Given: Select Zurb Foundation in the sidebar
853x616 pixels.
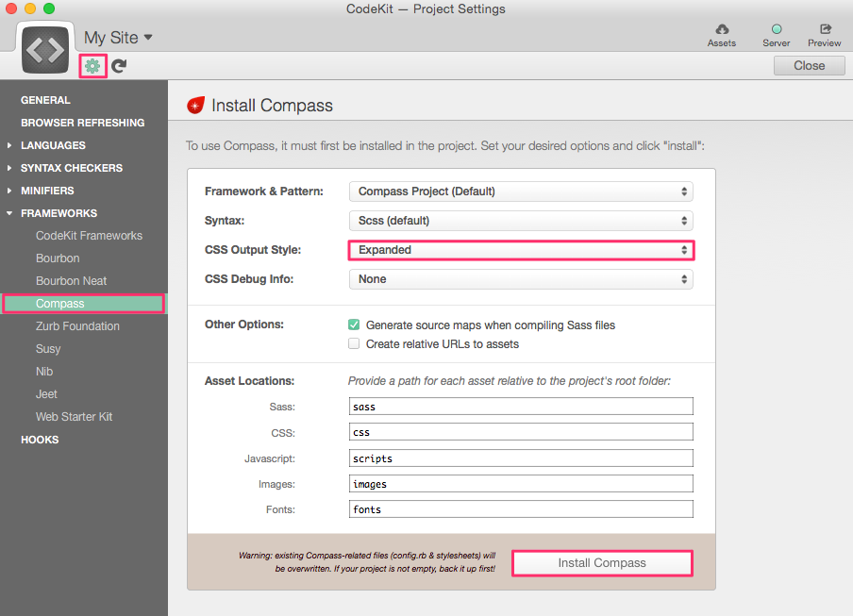Looking at the screenshot, I should (77, 326).
